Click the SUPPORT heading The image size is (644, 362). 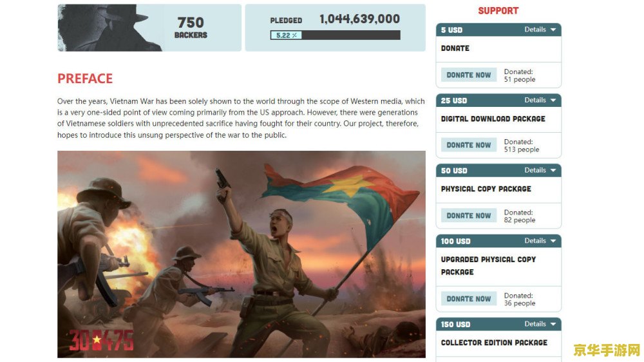pyautogui.click(x=498, y=11)
